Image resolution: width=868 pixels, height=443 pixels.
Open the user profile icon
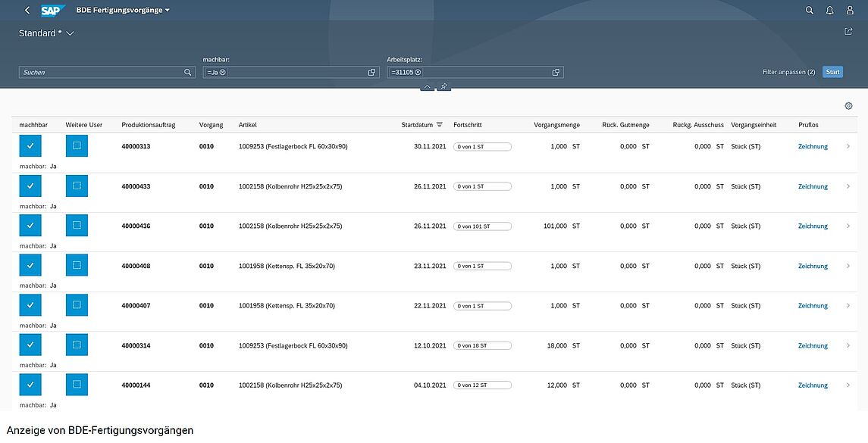(850, 10)
